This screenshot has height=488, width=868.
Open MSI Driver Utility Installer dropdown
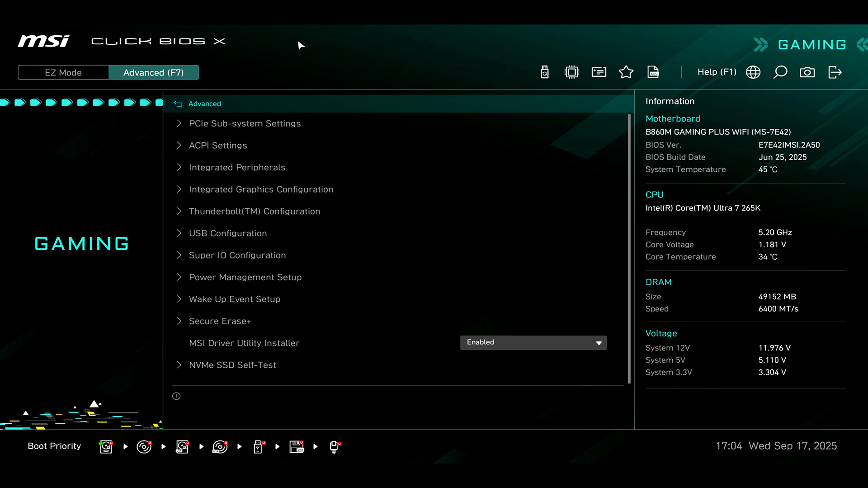click(x=533, y=343)
